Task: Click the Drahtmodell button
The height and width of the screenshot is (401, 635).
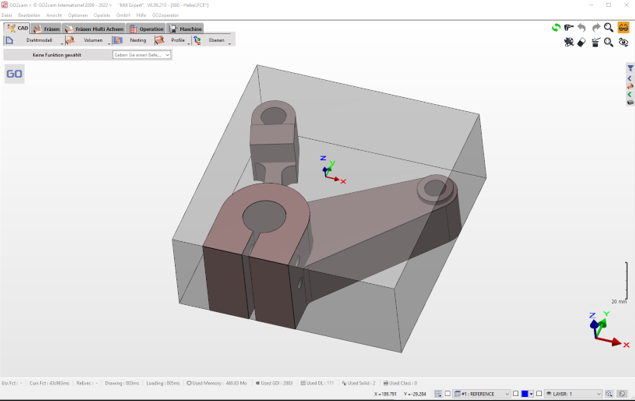Action: (x=32, y=41)
